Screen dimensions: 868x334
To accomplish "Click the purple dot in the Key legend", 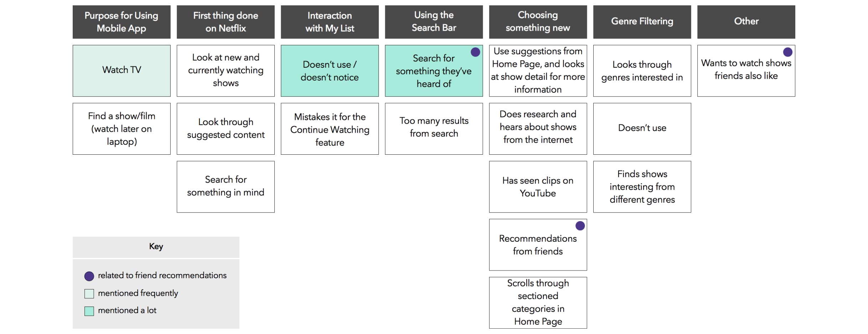I will [89, 276].
